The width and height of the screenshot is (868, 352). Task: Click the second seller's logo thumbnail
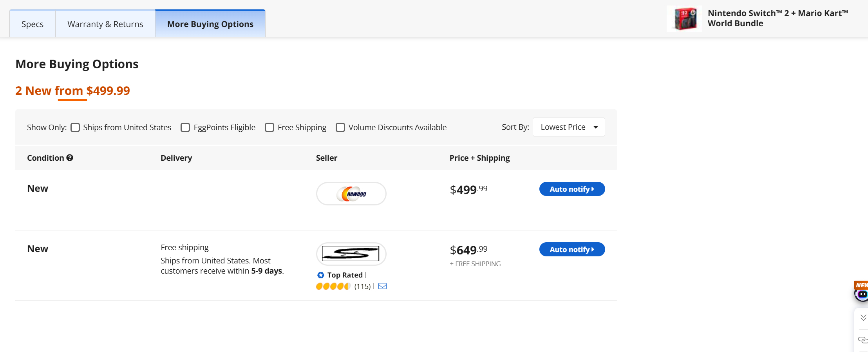[x=351, y=254]
